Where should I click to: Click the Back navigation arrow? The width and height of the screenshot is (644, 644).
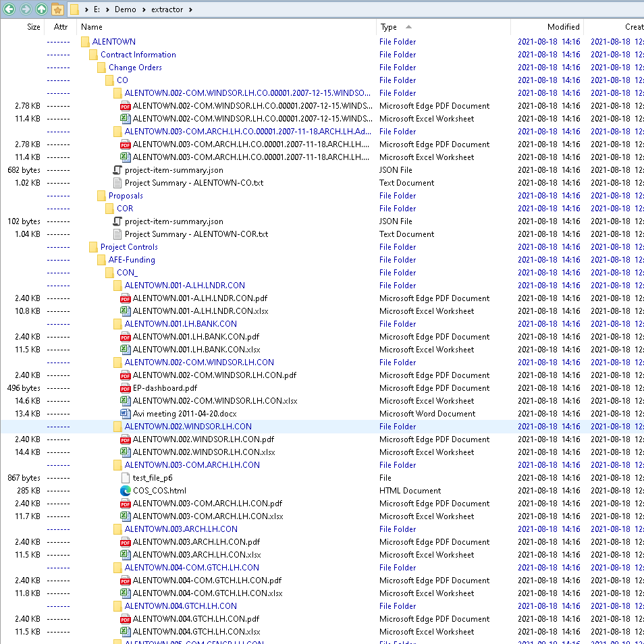coord(9,9)
